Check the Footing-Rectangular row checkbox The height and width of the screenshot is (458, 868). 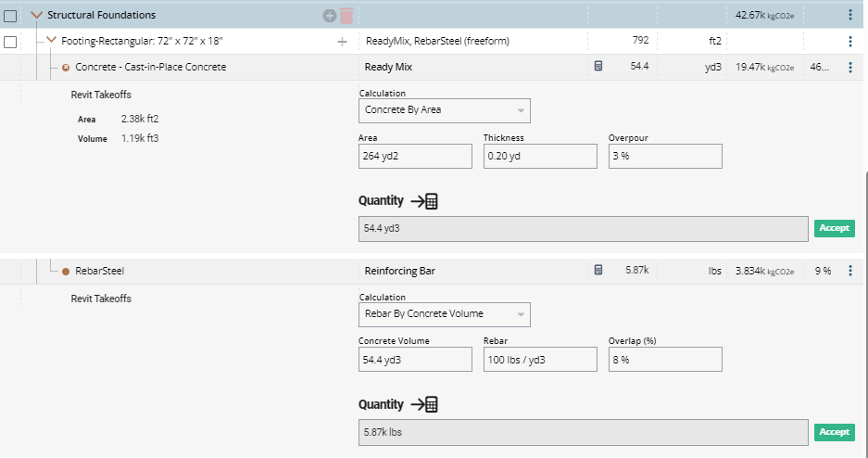pos(10,42)
